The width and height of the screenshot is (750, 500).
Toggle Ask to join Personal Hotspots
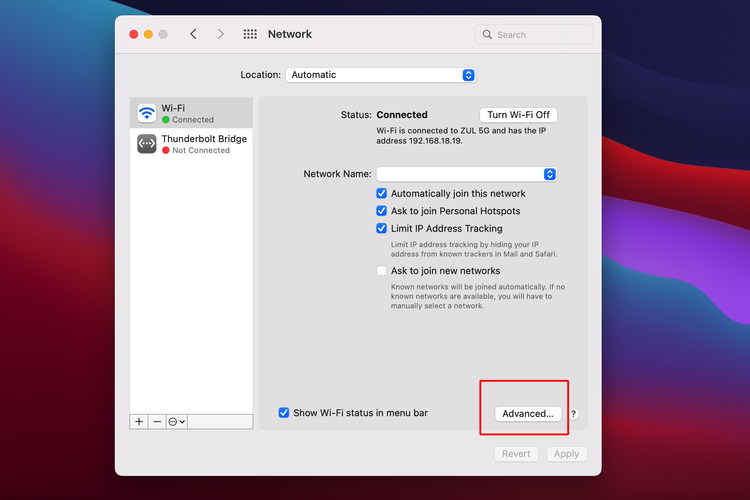(382, 211)
